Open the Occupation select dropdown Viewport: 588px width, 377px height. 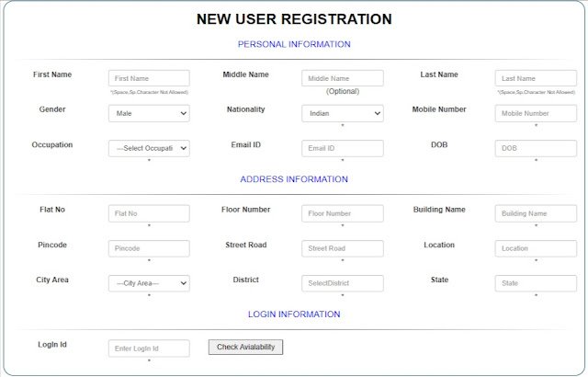(x=149, y=148)
